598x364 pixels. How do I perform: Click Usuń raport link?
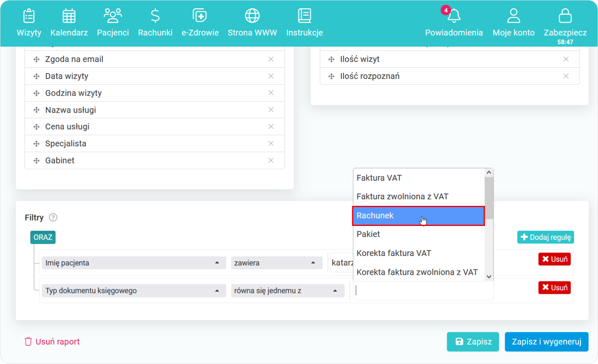(x=52, y=341)
